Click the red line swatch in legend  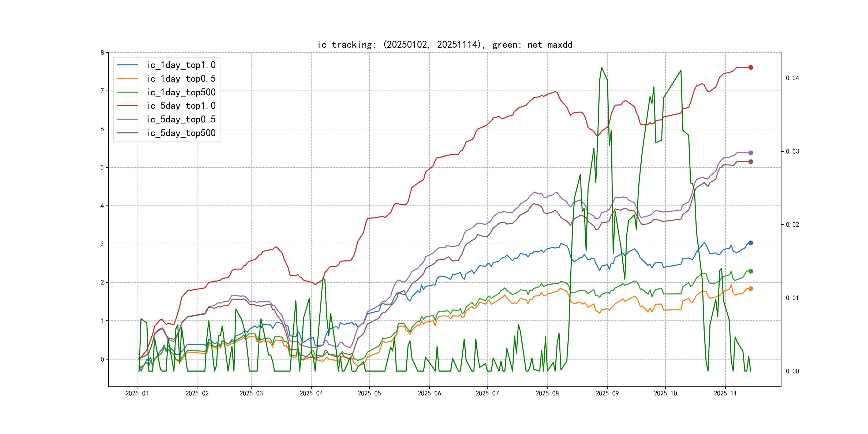coord(128,106)
